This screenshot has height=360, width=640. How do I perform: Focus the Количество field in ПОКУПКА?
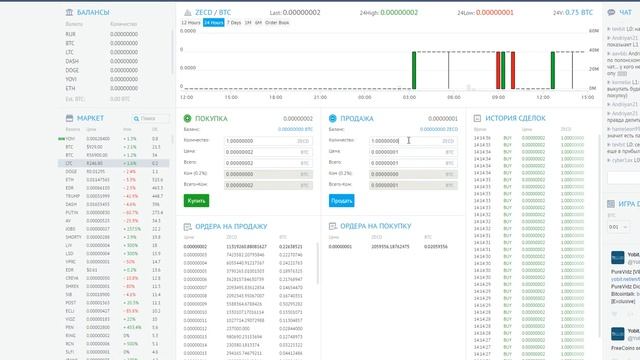click(x=268, y=141)
